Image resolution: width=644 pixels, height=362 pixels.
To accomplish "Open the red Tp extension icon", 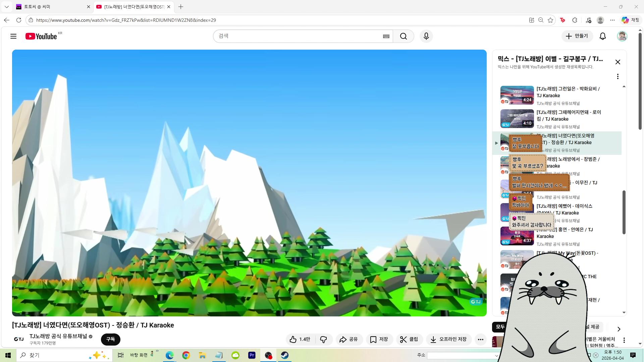I will coord(562,20).
